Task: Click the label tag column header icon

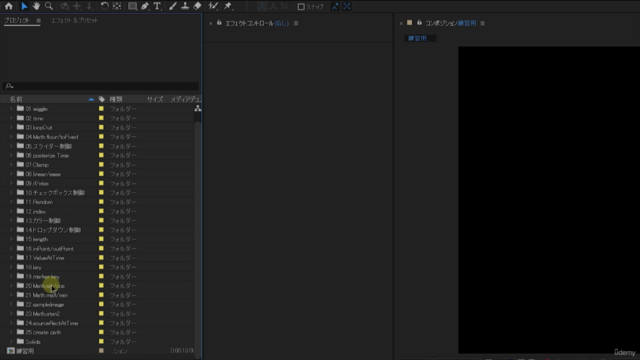Action: point(102,99)
